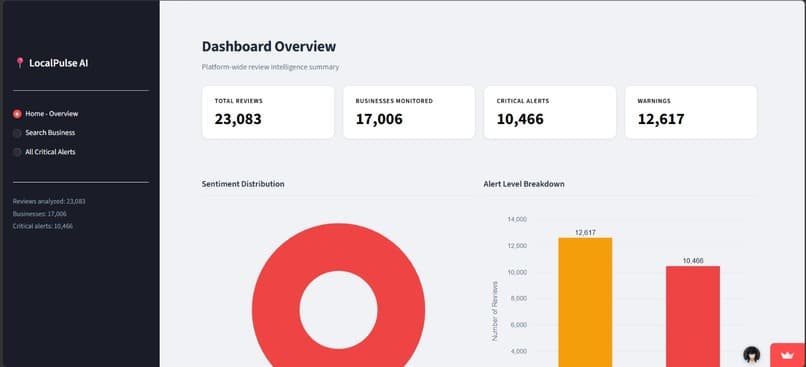
Task: Click the Dashboard Overview heading
Action: [269, 46]
